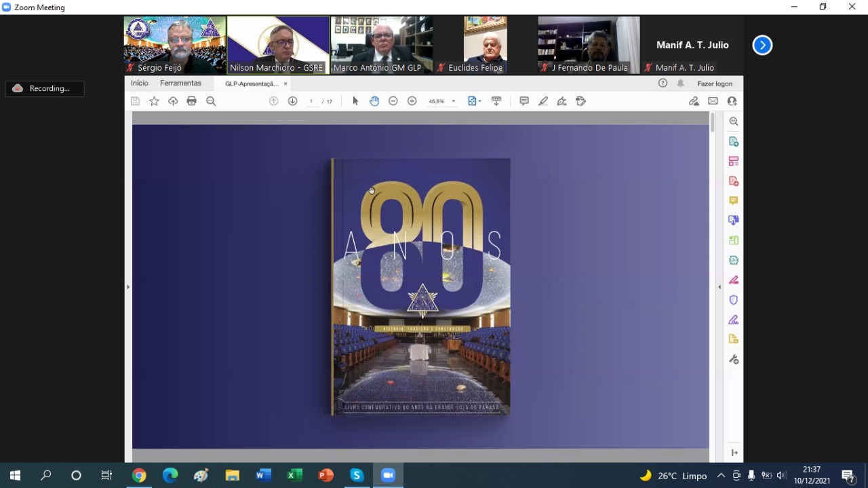This screenshot has width=868, height=488.
Task: Click the Fazer logon button
Action: pos(715,83)
